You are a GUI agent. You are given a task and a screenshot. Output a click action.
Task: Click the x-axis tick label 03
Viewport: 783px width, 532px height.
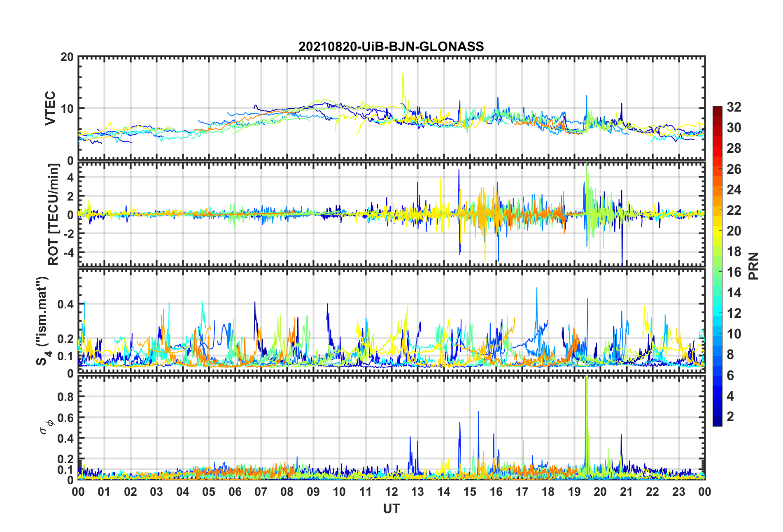coord(156,492)
